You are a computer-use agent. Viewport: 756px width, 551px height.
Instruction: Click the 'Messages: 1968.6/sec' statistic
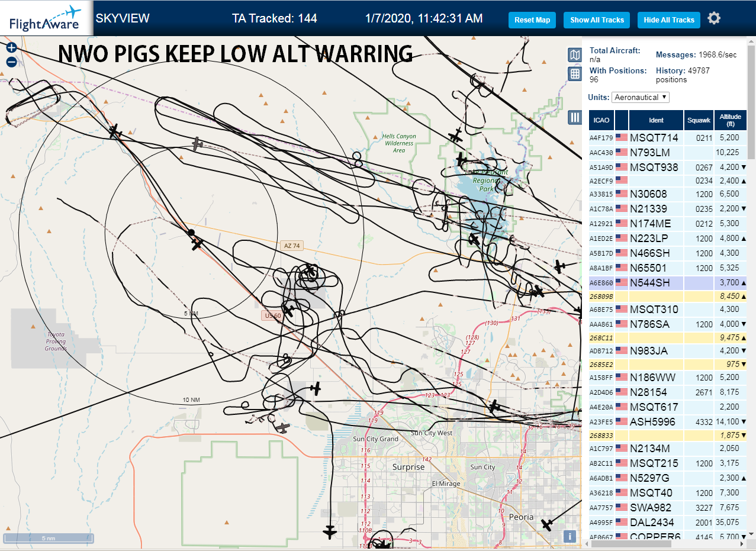[x=696, y=54]
